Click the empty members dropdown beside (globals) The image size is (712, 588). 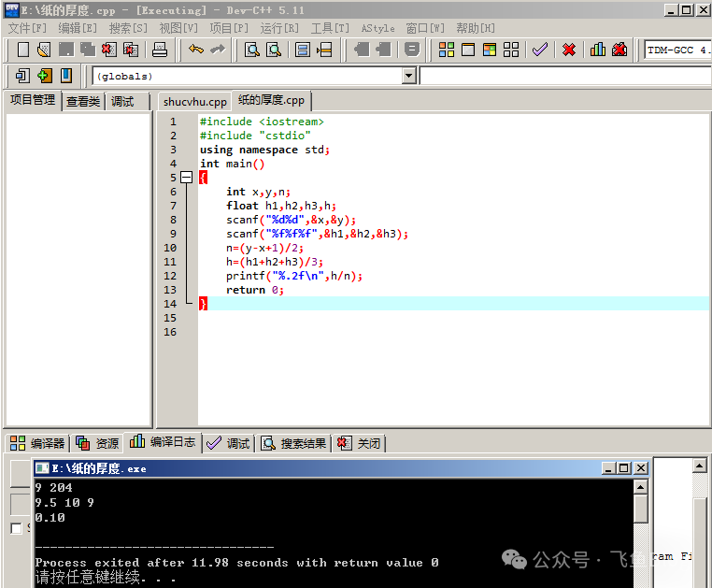[565, 76]
